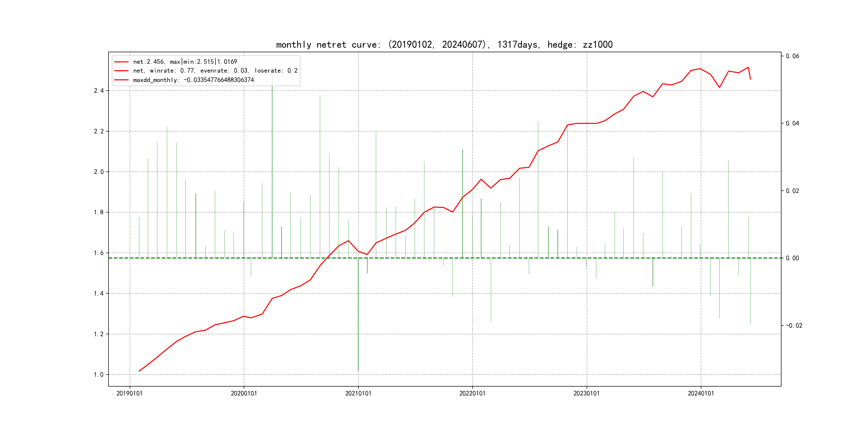Click the 1.0 tick on left axis
The width and height of the screenshot is (868, 434).
(99, 375)
